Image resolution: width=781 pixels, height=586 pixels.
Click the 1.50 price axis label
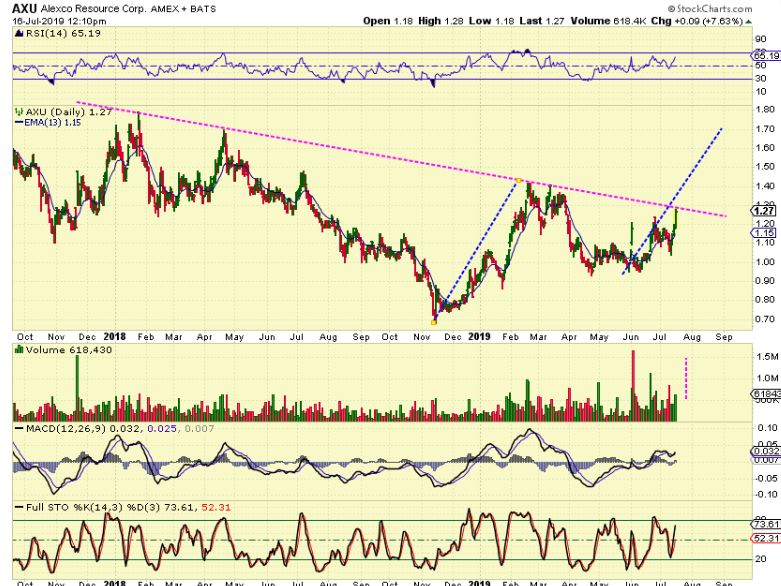(x=765, y=167)
